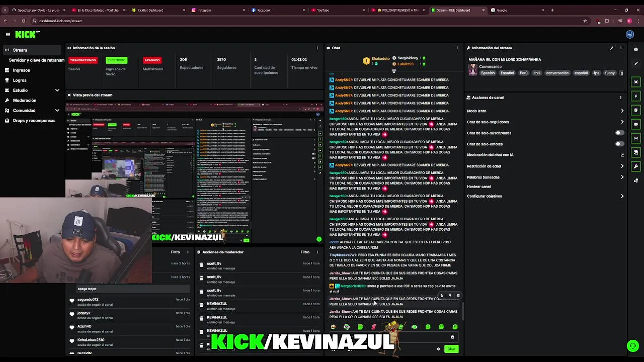
Task: Toggle the wrench widget in right sidebar
Action: (x=636, y=166)
